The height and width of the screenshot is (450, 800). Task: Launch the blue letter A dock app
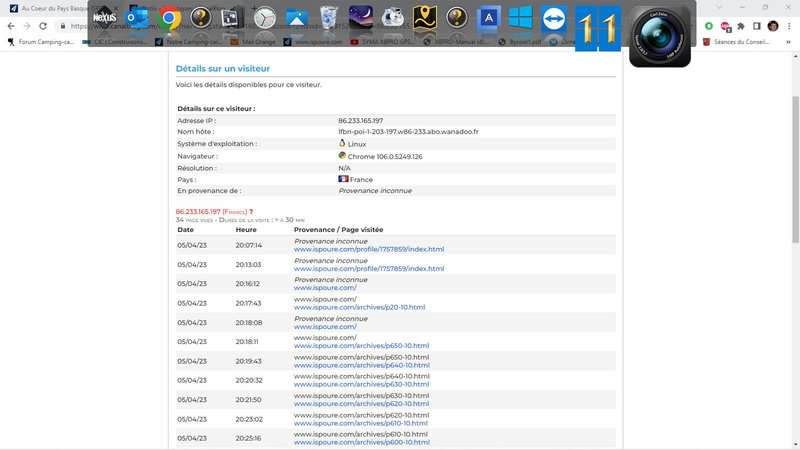coord(489,18)
